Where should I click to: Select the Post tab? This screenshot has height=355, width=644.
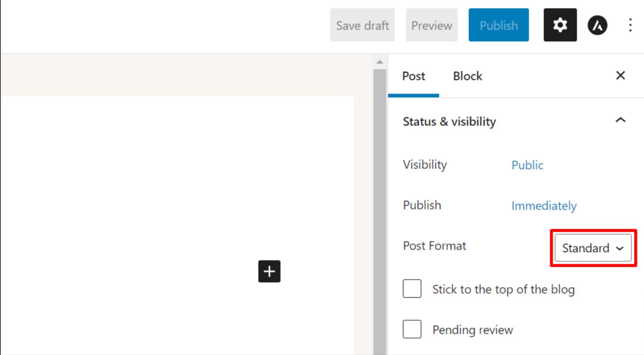[x=414, y=76]
